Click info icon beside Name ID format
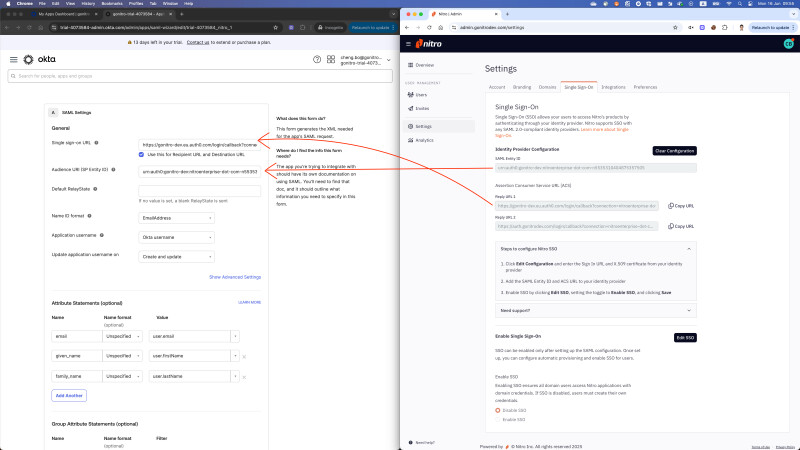The height and width of the screenshot is (450, 800). pos(89,216)
